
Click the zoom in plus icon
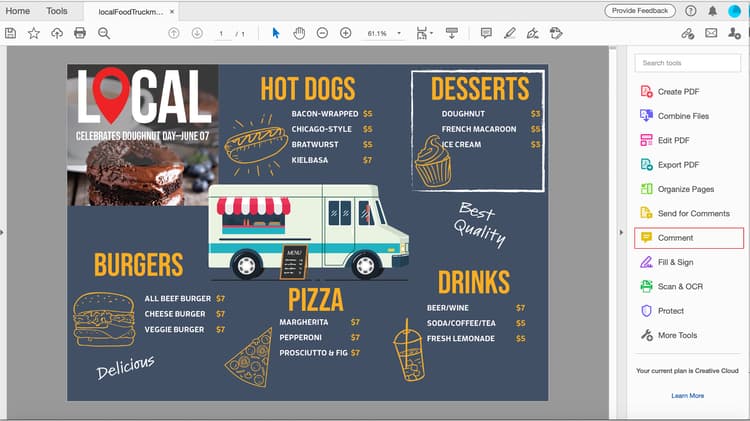[345, 33]
